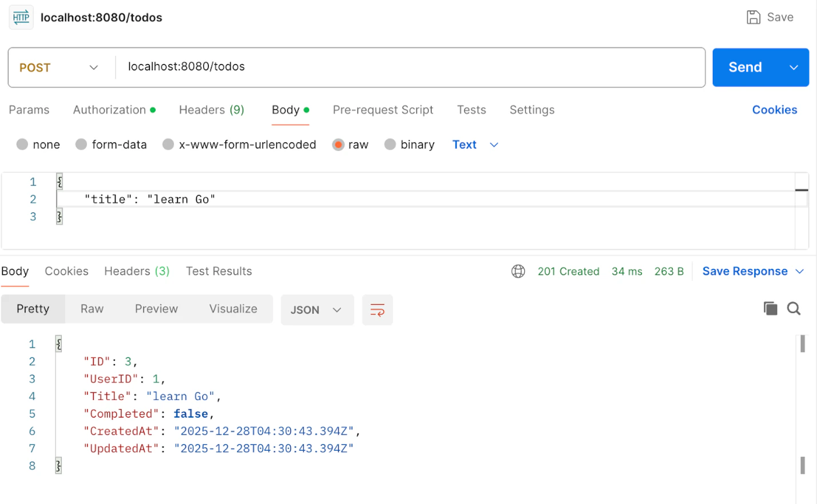Copy response using the copy icon
The width and height of the screenshot is (817, 504).
tap(770, 309)
